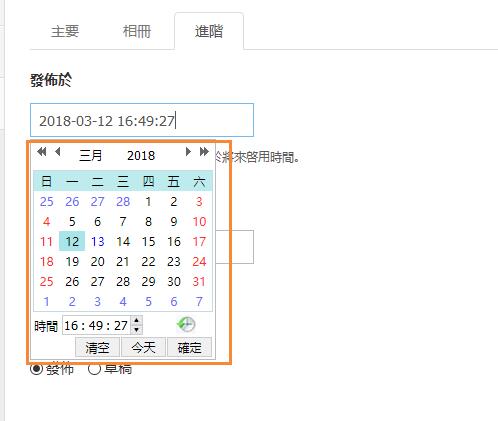Jump to next year with double-right arrow
The image size is (498, 421).
pos(204,152)
